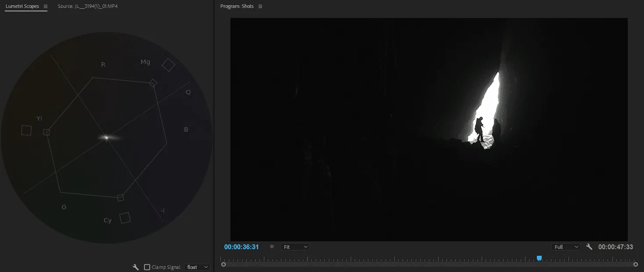Click the left handle of the zoom scrollbar

click(223, 265)
